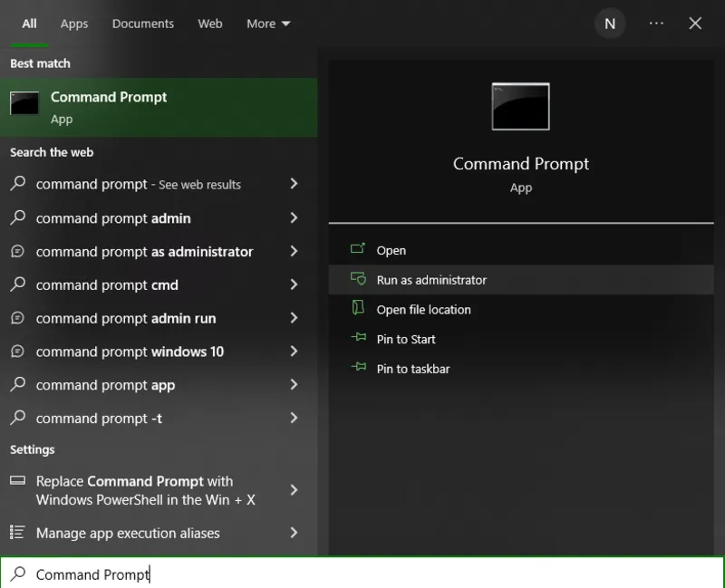
Task: Click the Run as administrator shield icon
Action: [x=358, y=278]
